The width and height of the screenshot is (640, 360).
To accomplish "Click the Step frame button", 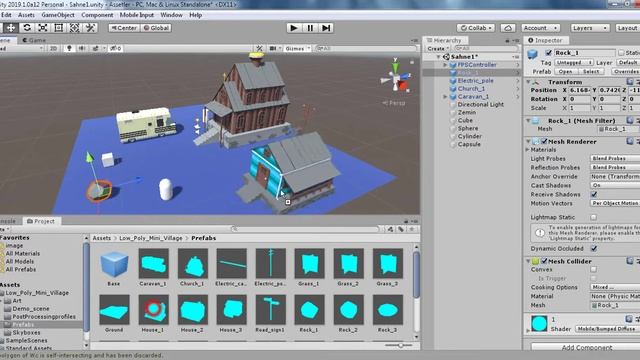I will pos(326,28).
